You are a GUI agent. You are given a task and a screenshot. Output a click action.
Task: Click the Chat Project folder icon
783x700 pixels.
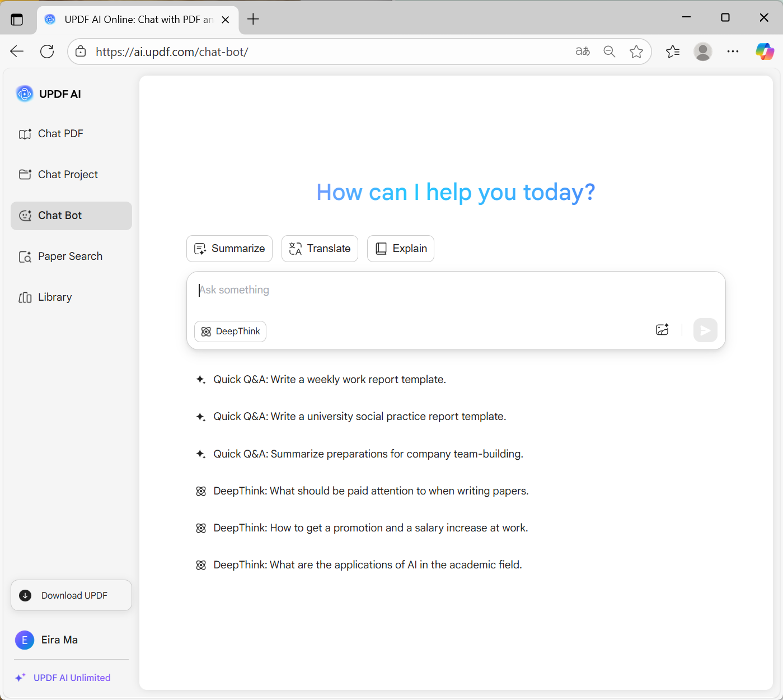tap(25, 175)
